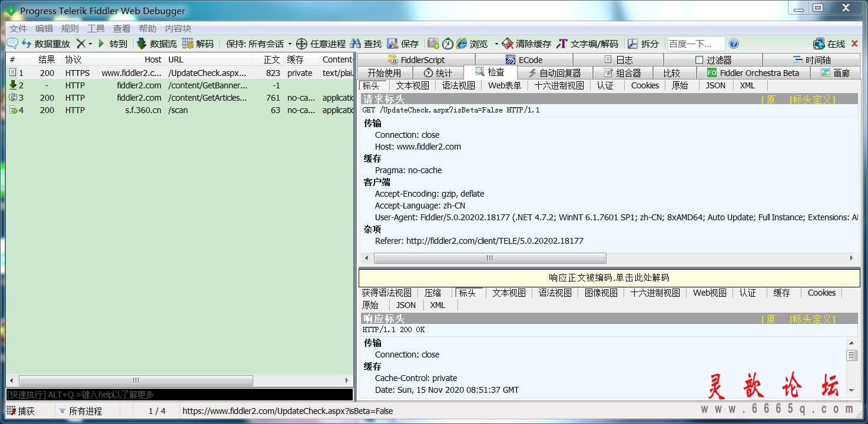Switch to the FiddlerScript tab
Image resolution: width=868 pixels, height=424 pixels.
click(416, 59)
